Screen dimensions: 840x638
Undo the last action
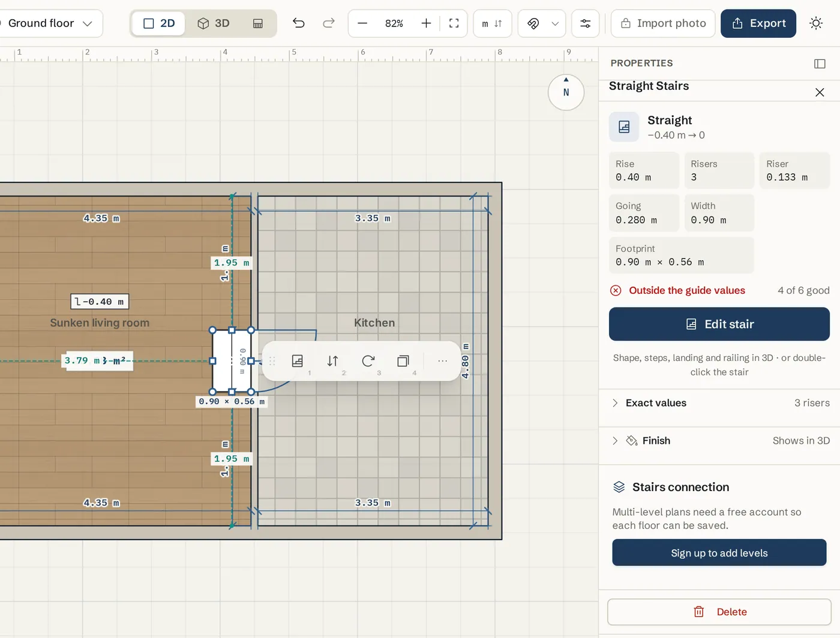click(x=299, y=23)
